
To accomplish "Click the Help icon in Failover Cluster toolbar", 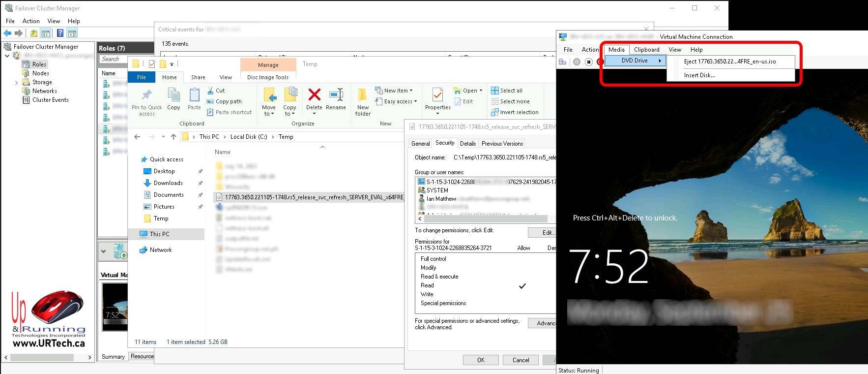I will (x=60, y=33).
